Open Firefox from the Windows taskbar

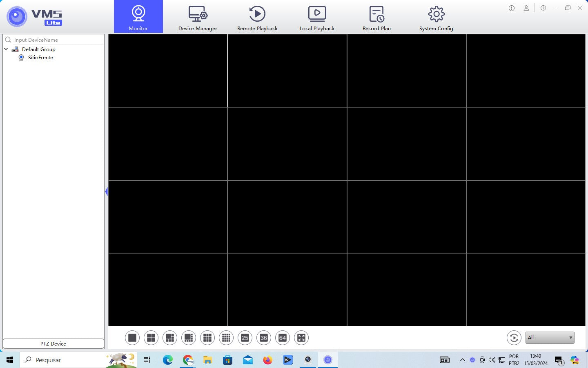(x=267, y=360)
